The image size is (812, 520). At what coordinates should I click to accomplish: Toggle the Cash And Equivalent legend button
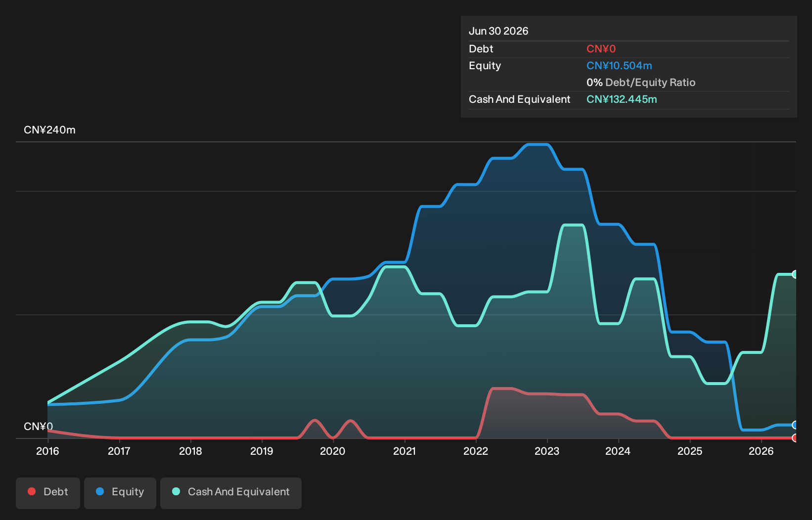pos(231,493)
